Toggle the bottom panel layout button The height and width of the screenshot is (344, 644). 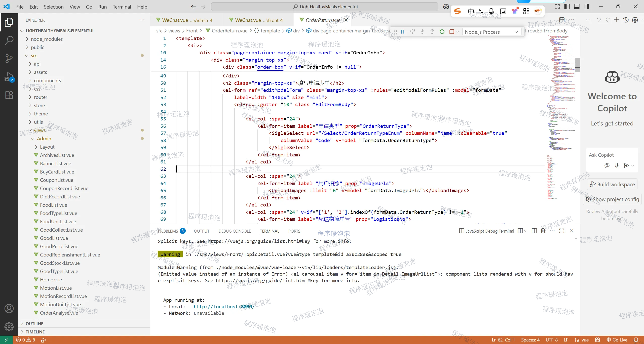click(577, 7)
